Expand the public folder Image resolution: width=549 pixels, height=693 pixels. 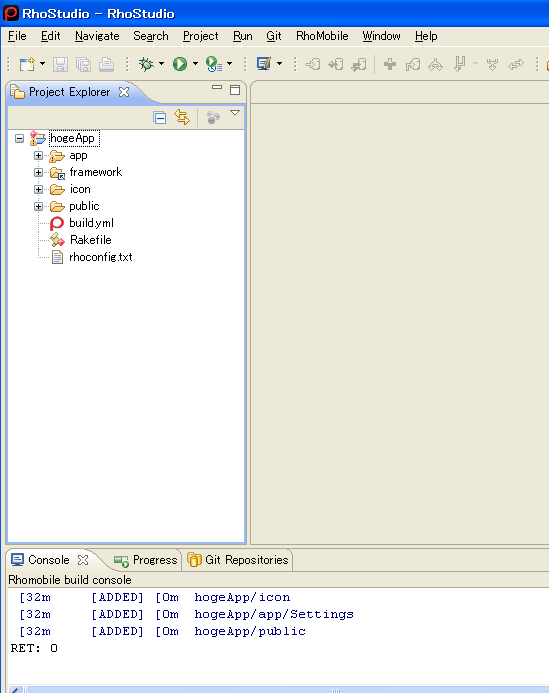click(x=38, y=206)
